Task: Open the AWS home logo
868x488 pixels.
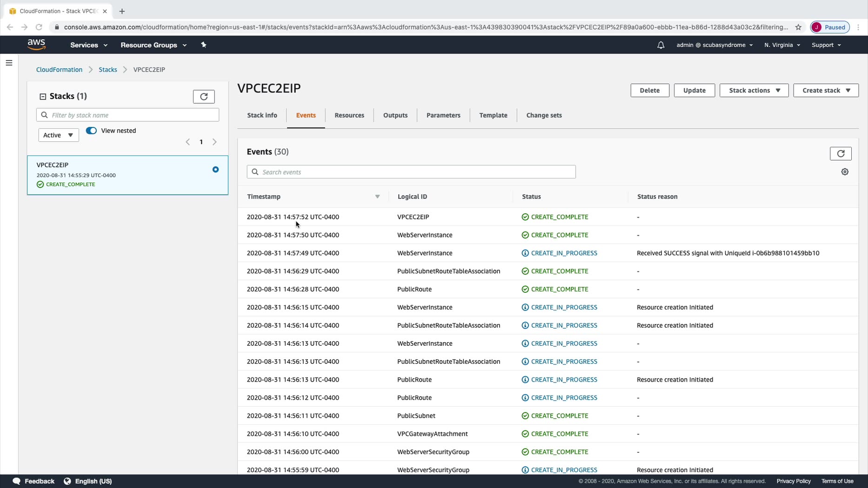Action: coord(36,45)
